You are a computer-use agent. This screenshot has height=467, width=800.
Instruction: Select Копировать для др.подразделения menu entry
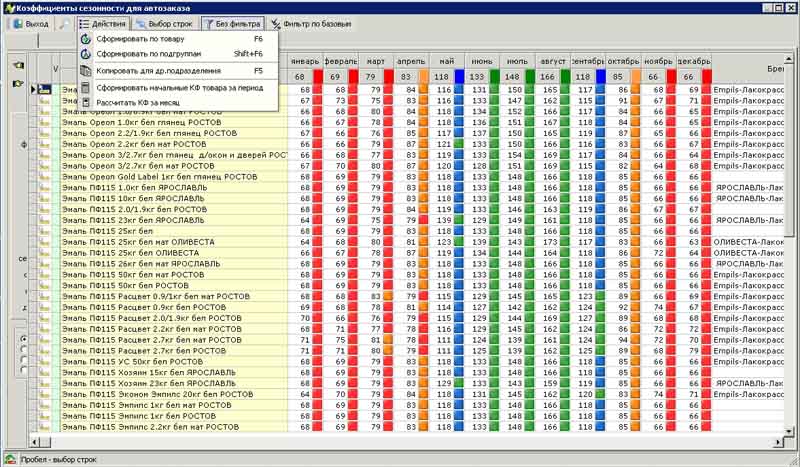[179, 71]
